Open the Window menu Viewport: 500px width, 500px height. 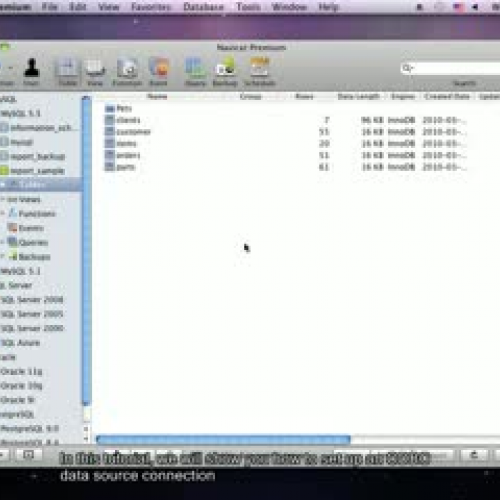coord(289,7)
